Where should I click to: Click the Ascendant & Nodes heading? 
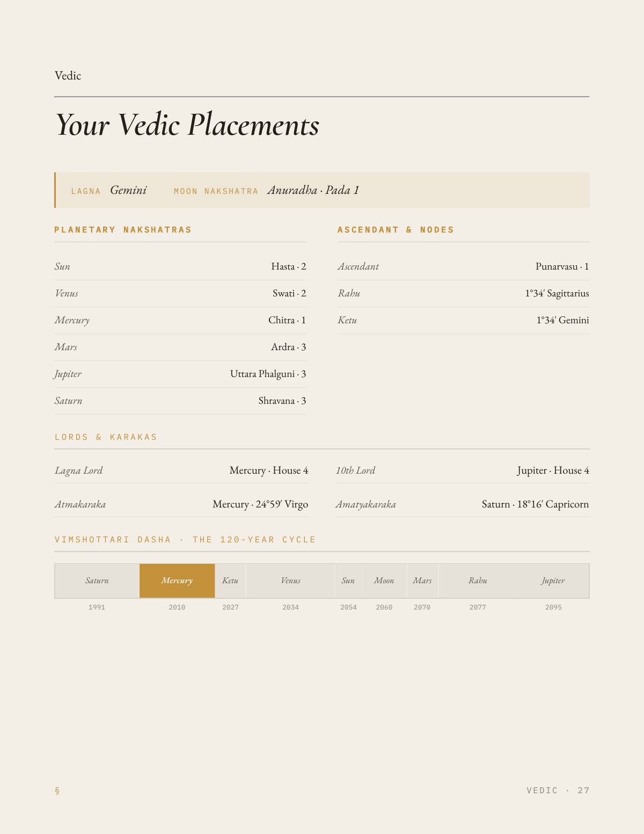[396, 230]
